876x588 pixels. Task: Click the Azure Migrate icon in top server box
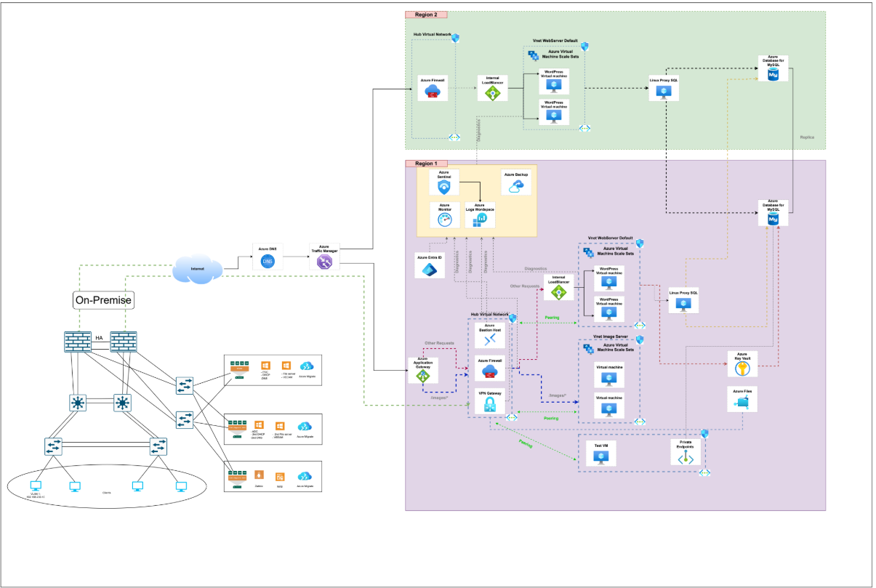point(306,366)
